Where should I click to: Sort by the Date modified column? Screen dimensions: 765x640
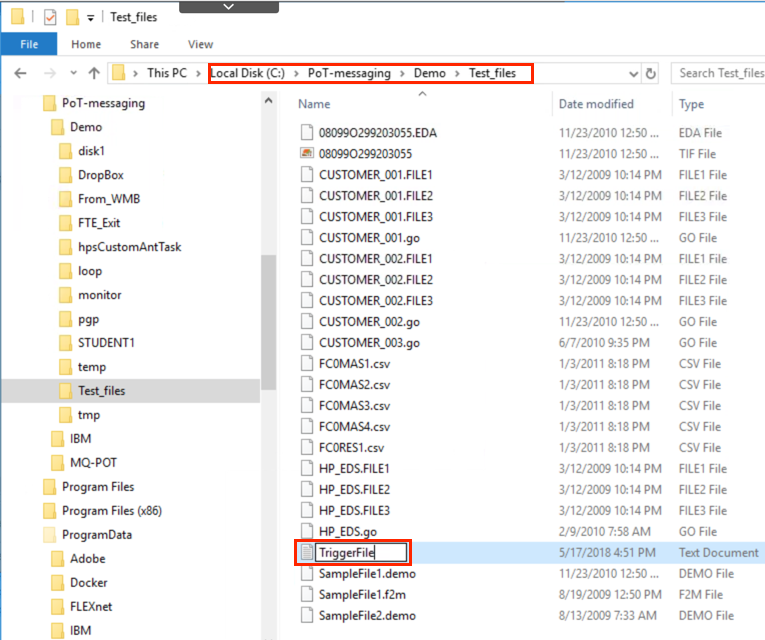point(596,104)
